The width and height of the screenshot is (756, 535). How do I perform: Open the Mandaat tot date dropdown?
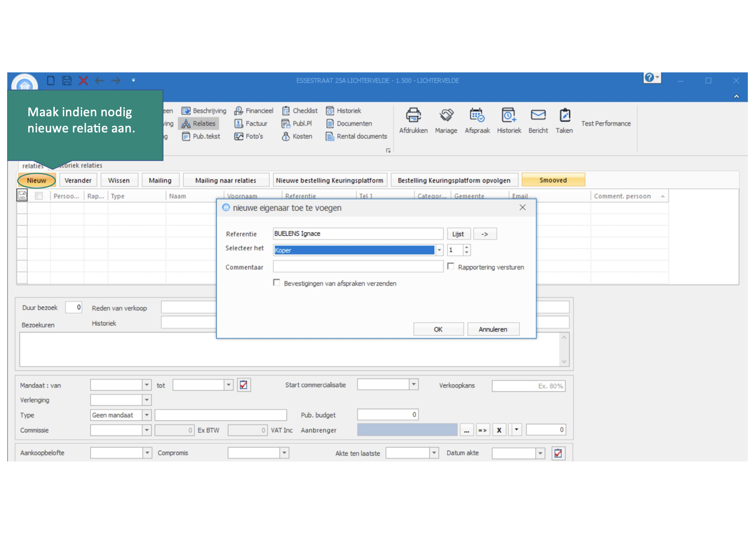click(x=229, y=385)
